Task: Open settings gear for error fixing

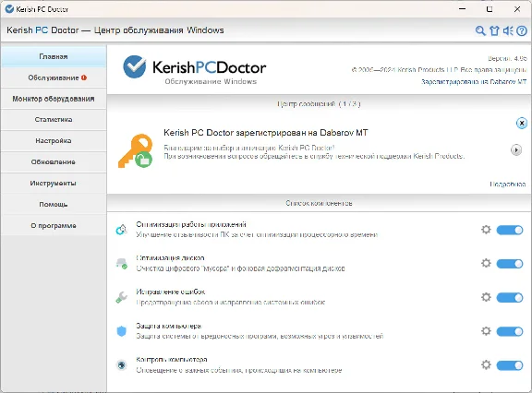Action: coord(486,297)
